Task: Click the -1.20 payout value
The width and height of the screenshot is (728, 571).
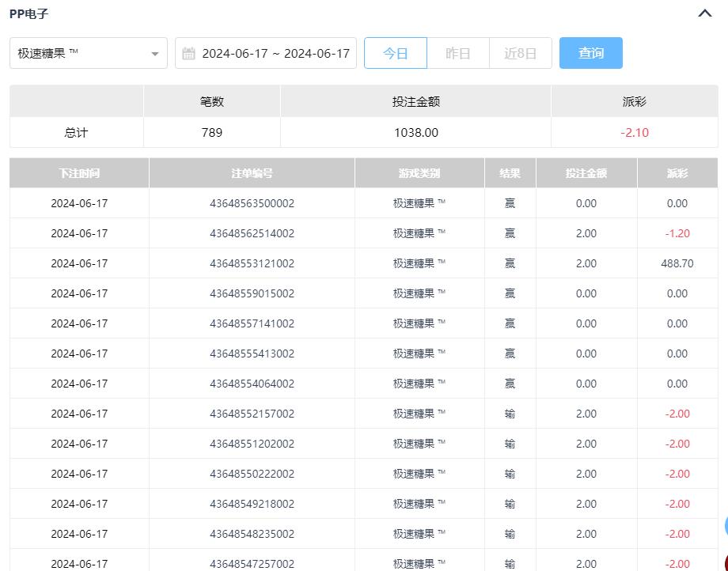Action: click(x=677, y=233)
